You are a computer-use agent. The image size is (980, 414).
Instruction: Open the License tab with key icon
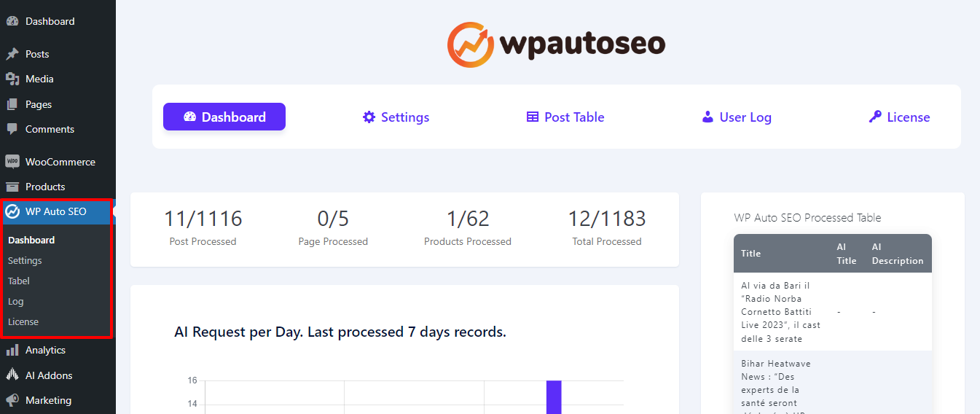click(x=899, y=117)
